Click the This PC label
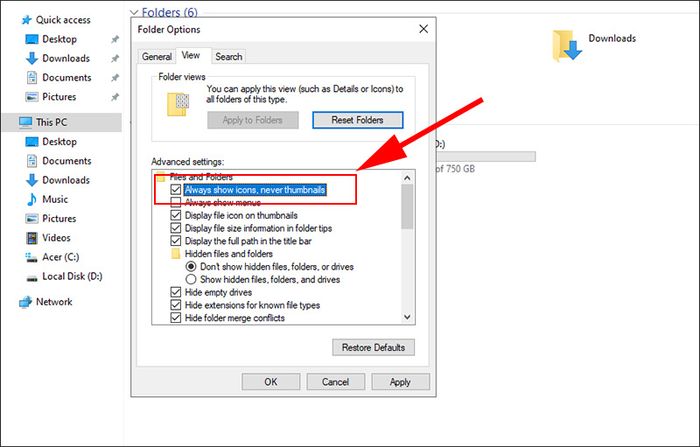 [x=51, y=122]
